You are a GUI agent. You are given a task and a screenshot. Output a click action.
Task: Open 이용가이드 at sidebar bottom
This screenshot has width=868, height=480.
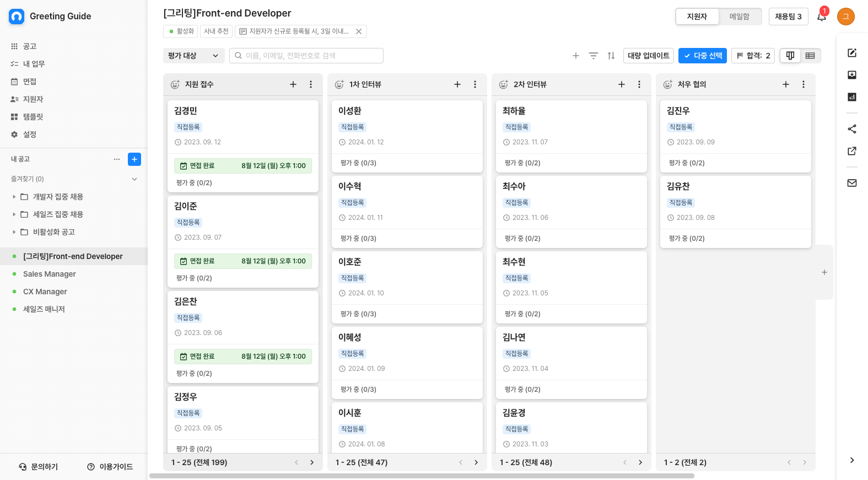click(110, 467)
